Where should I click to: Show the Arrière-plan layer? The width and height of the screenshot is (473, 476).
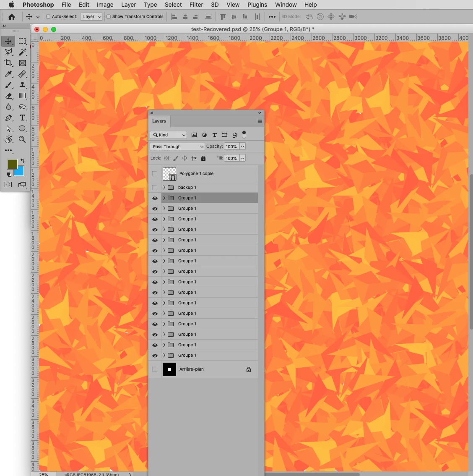coord(155,369)
